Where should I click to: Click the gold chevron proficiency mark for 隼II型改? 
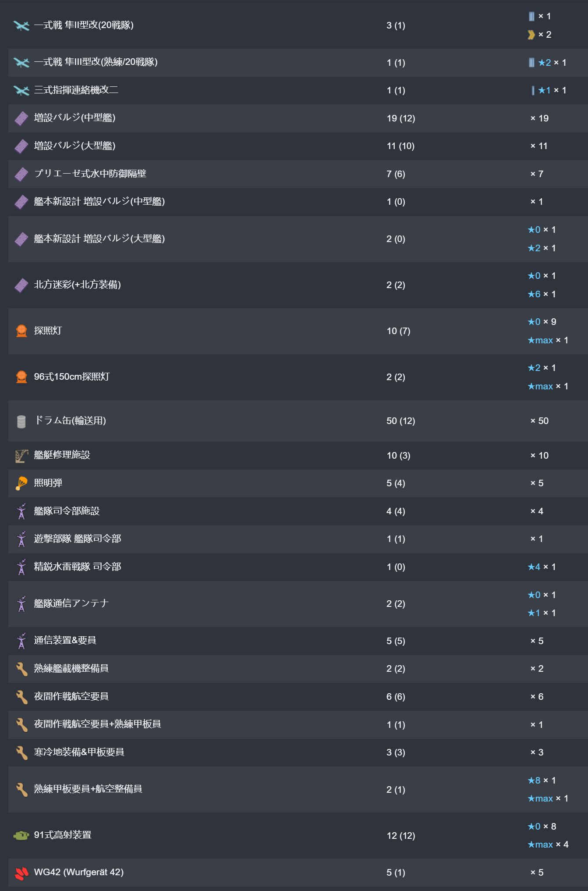pos(531,35)
